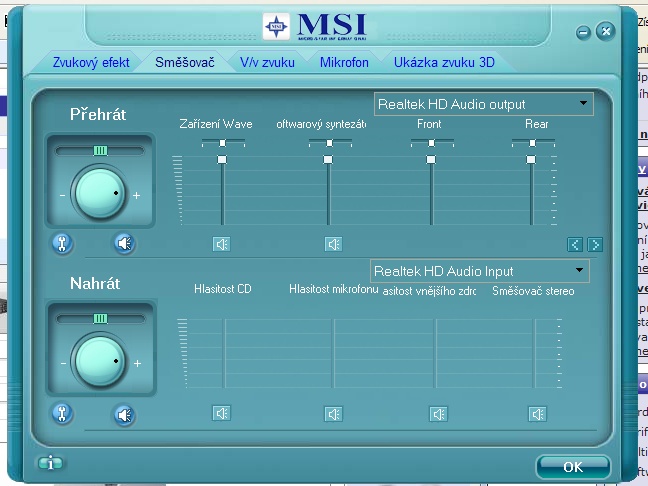Decrease recording volume with minus sign
This screenshot has width=648, height=486.
pyautogui.click(x=63, y=364)
